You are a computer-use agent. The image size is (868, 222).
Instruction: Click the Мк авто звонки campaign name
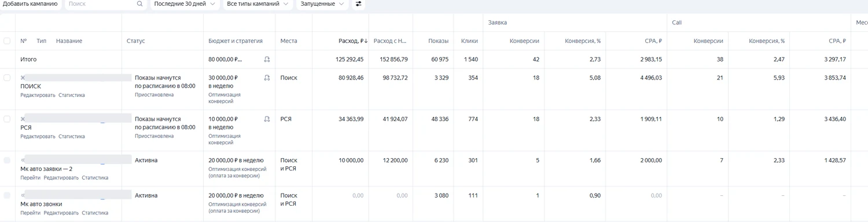pyautogui.click(x=41, y=204)
